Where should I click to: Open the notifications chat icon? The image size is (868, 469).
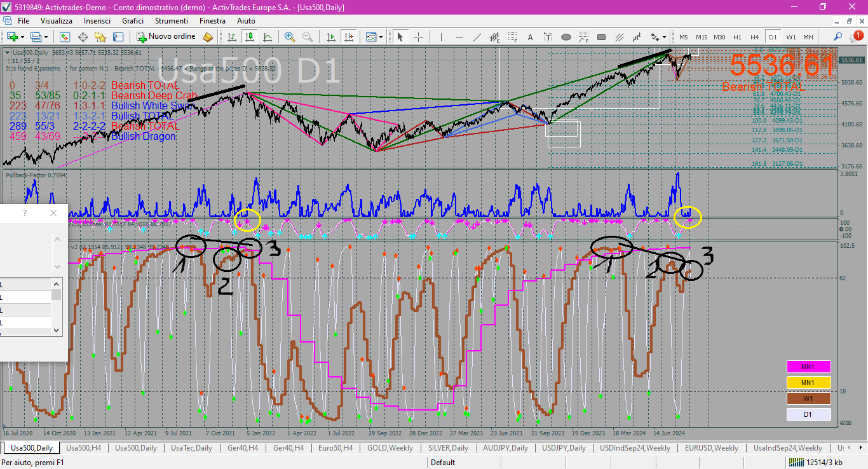click(x=856, y=37)
